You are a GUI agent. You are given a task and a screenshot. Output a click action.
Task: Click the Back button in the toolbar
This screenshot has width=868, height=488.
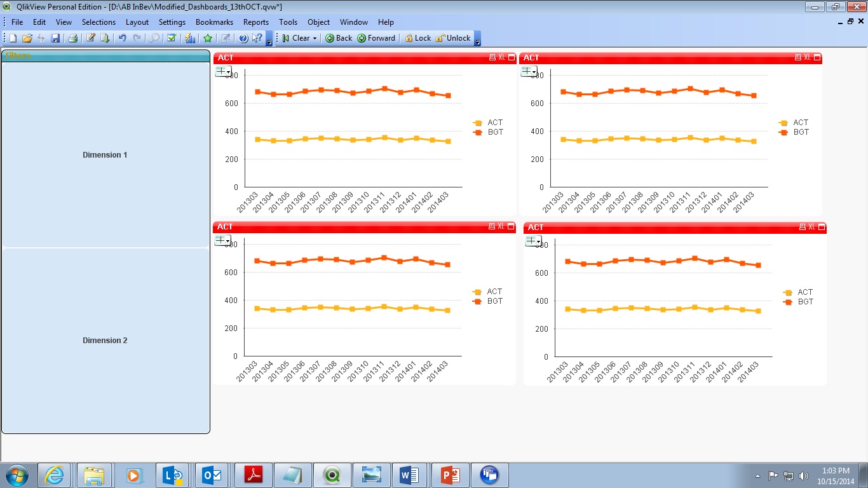click(339, 38)
